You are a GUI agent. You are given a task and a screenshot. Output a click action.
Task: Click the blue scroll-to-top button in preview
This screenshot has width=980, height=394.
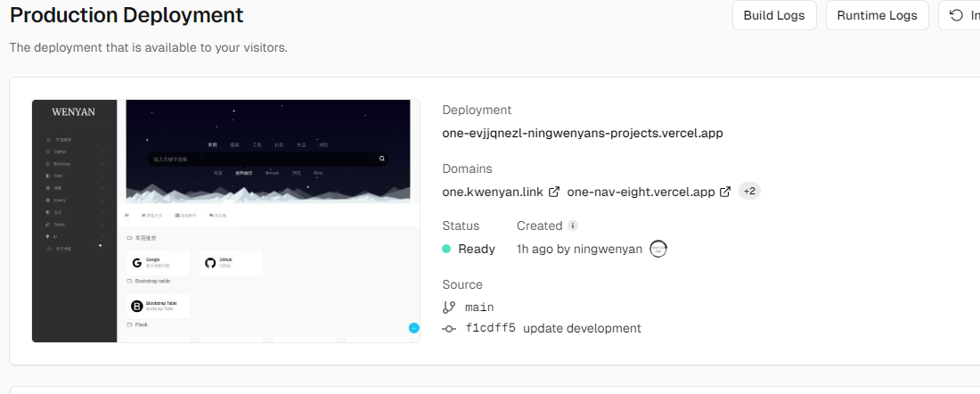pyautogui.click(x=413, y=328)
